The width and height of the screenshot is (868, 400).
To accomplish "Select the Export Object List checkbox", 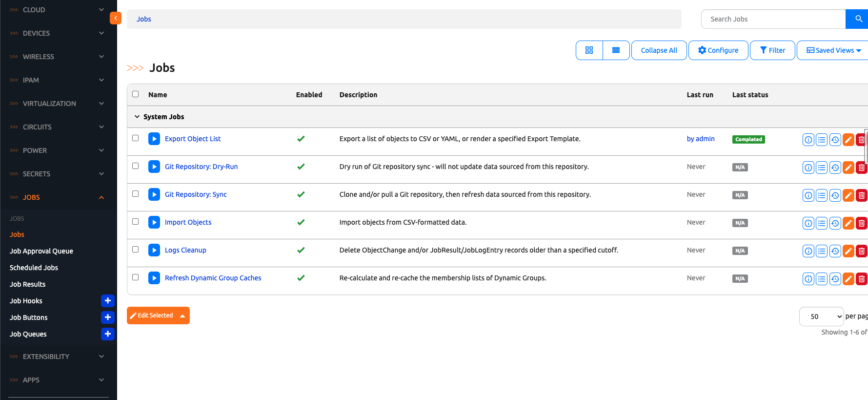I will (136, 138).
